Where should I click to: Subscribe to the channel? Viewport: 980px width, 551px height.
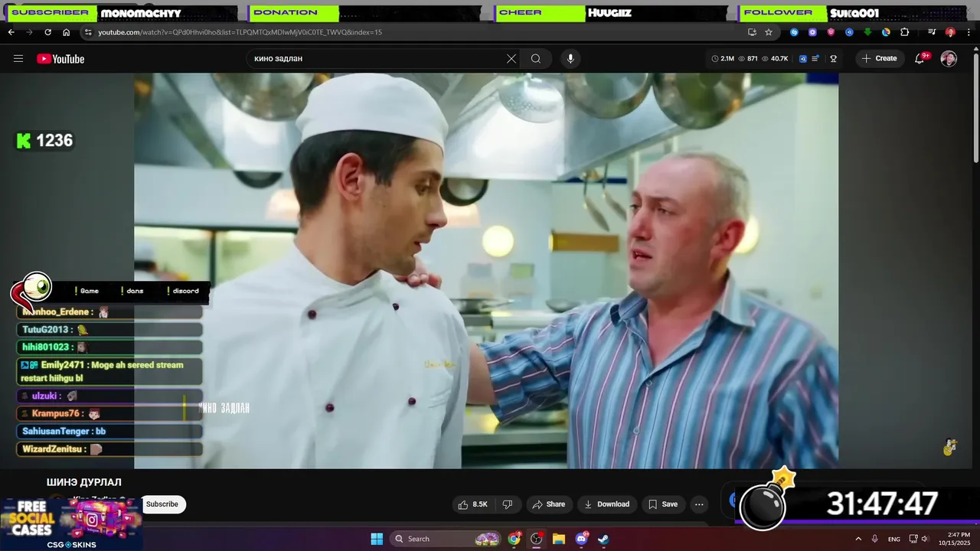(162, 504)
